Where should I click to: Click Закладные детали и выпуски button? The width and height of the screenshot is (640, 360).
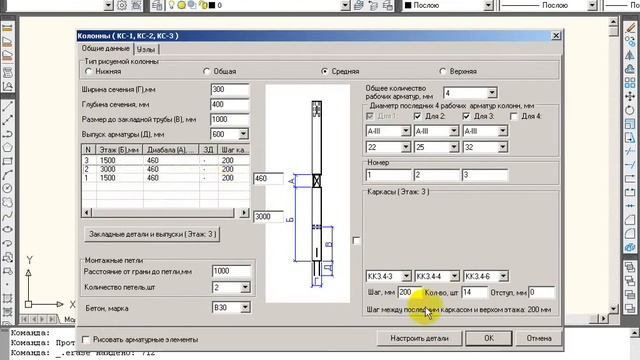pyautogui.click(x=152, y=234)
